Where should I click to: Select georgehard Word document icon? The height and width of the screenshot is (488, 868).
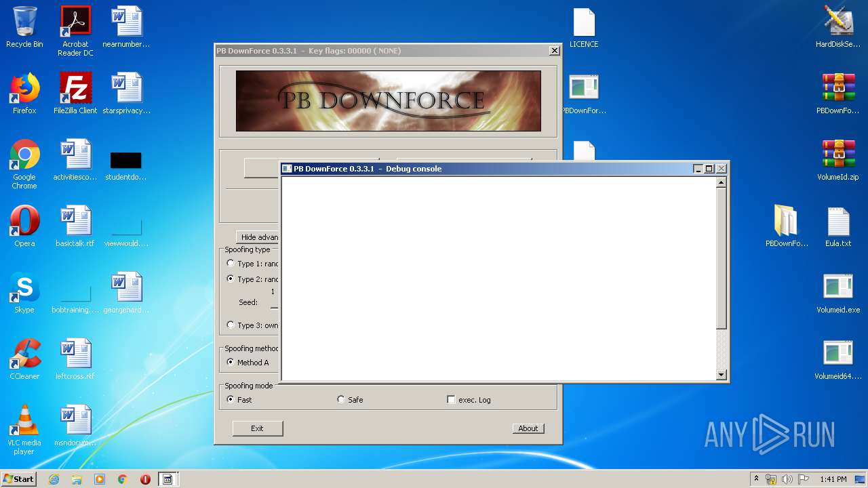click(126, 293)
